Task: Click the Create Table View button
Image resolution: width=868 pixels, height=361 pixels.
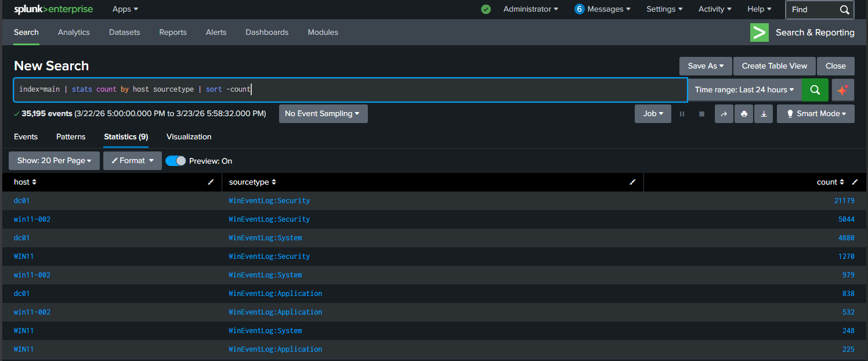Action: [x=774, y=66]
